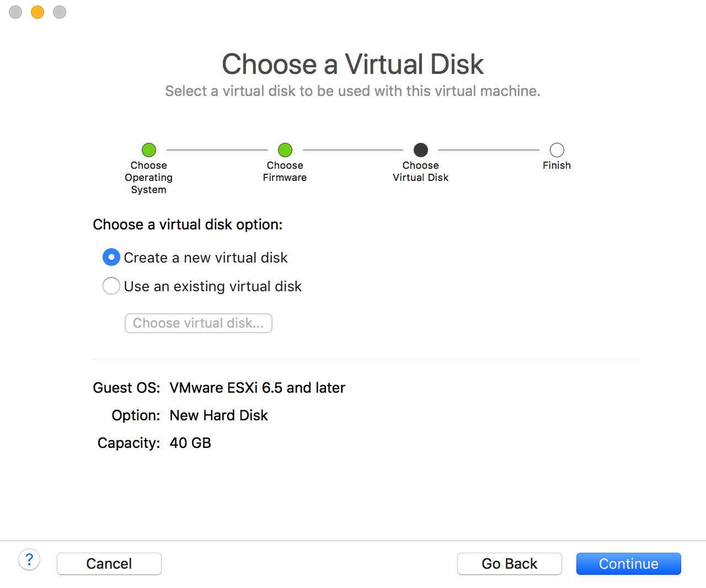Click the Choose Operating System step circle
This screenshot has height=588, width=706.
coord(149,149)
